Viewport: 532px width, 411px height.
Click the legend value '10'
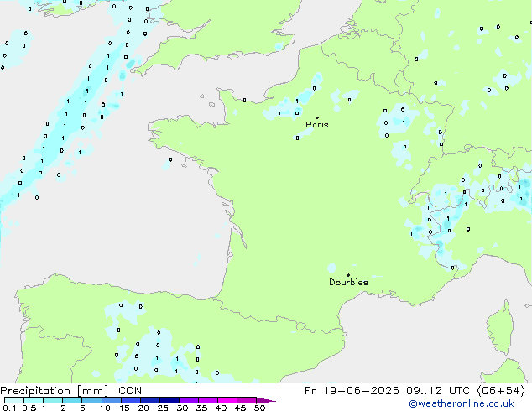pyautogui.click(x=105, y=408)
